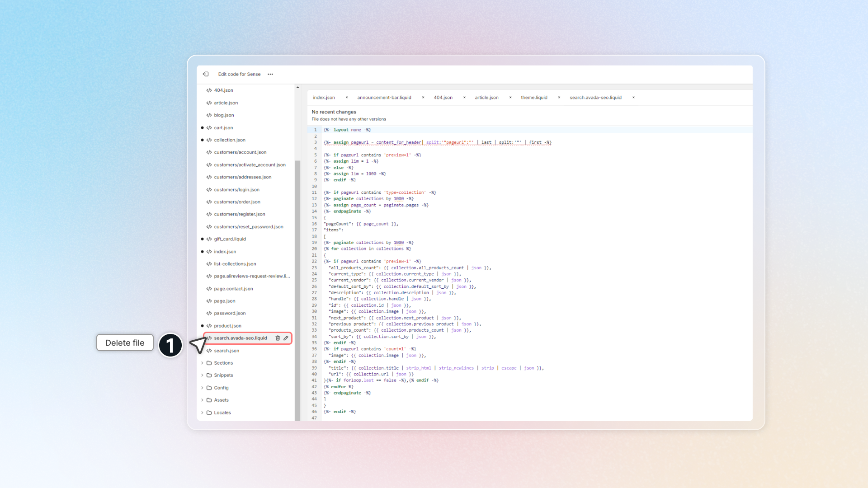The height and width of the screenshot is (488, 868).
Task: Click the code icon beside 404.json
Action: [209, 90]
